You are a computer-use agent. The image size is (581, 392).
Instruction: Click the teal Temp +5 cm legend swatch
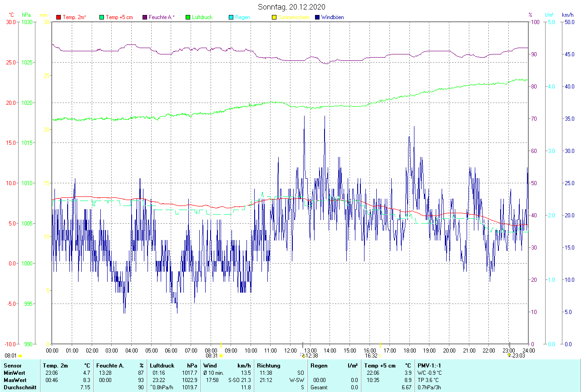click(x=102, y=18)
